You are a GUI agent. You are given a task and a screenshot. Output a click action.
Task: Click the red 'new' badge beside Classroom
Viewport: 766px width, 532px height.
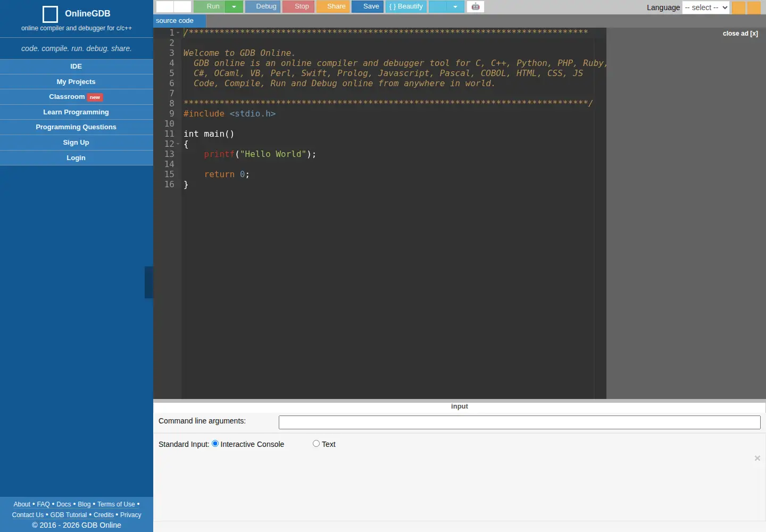coord(95,97)
